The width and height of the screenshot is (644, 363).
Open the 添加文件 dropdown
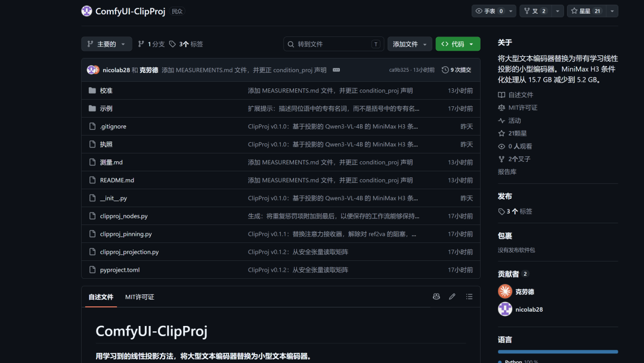tap(410, 44)
